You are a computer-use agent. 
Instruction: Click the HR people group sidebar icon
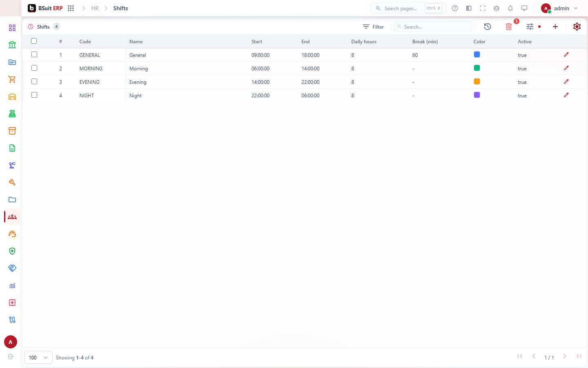pos(12,217)
